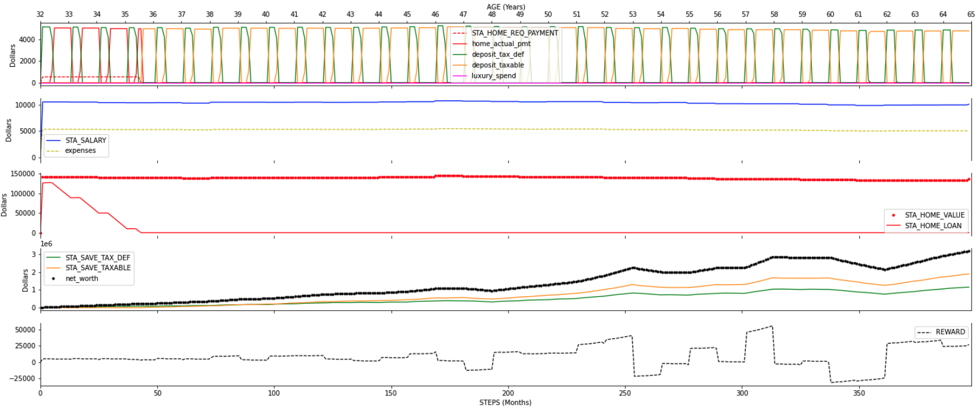Select age tick label 50 on top axis
The image size is (980, 411).
click(548, 14)
